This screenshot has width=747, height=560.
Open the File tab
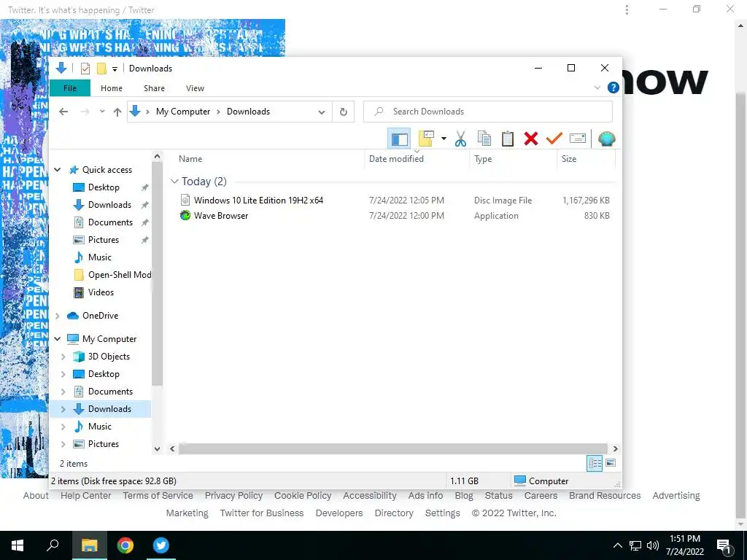(69, 88)
